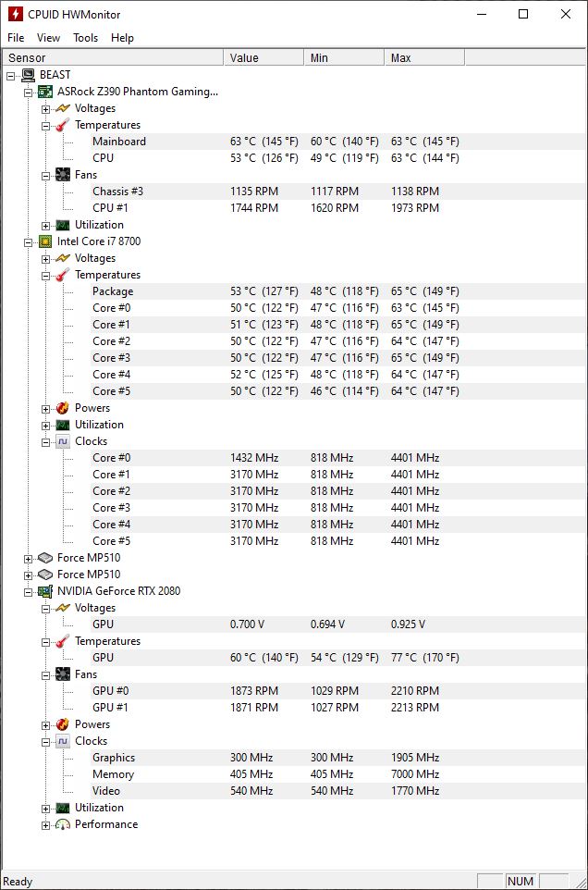The height and width of the screenshot is (890, 588).
Task: Collapse the Intel Core i7 Clocks node
Action: (46, 441)
